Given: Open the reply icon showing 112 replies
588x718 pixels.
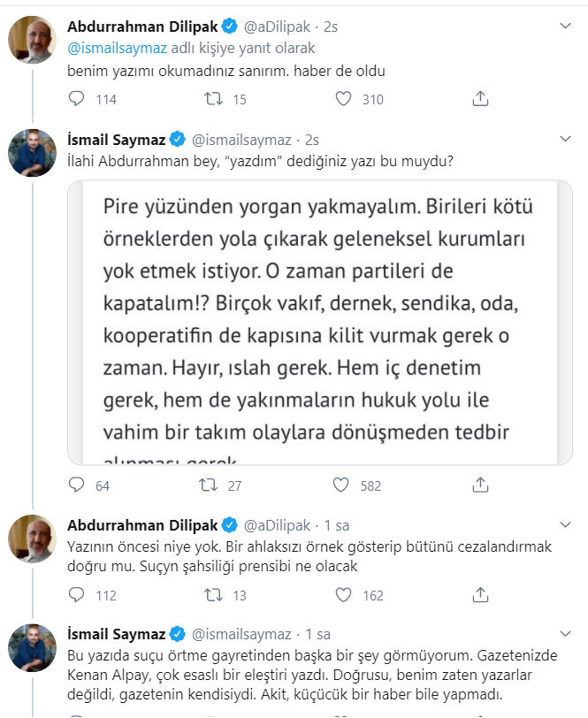Looking at the screenshot, I should (x=79, y=596).
